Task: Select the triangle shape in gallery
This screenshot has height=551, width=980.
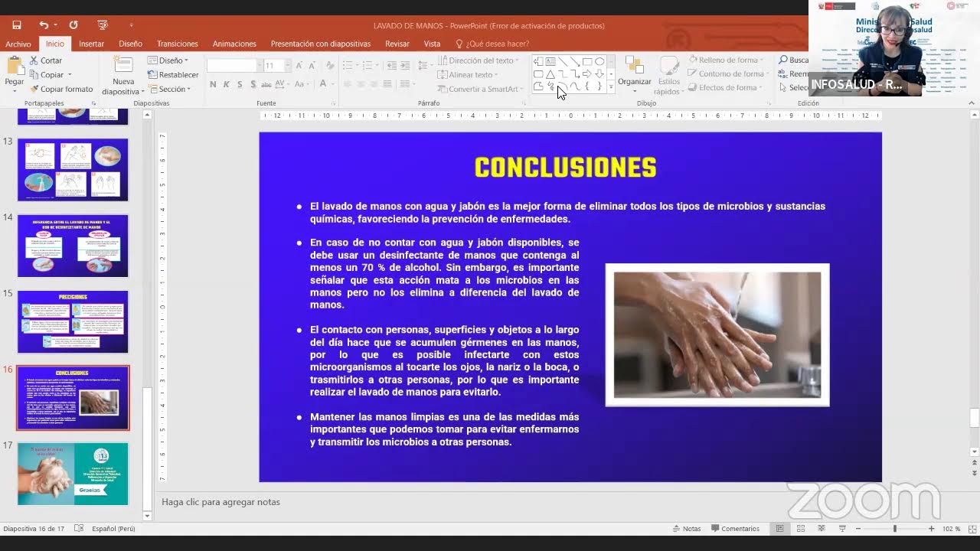Action: point(550,74)
